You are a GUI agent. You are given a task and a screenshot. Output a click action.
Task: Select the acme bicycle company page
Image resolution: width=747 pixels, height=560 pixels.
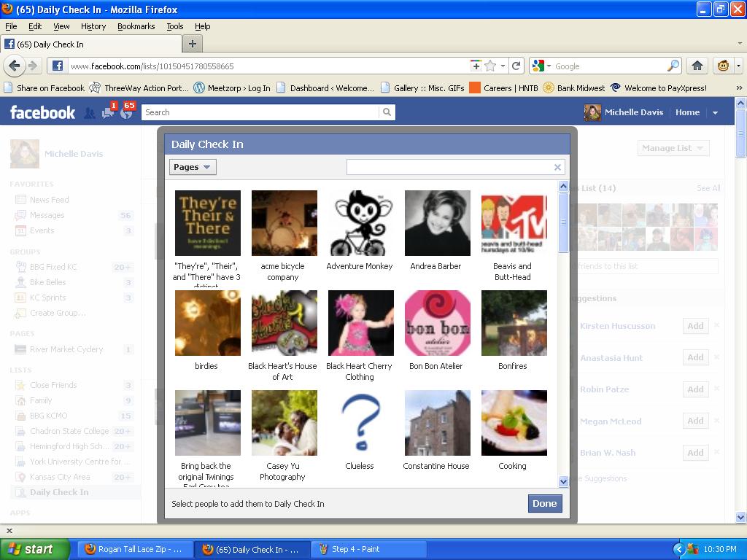[284, 223]
